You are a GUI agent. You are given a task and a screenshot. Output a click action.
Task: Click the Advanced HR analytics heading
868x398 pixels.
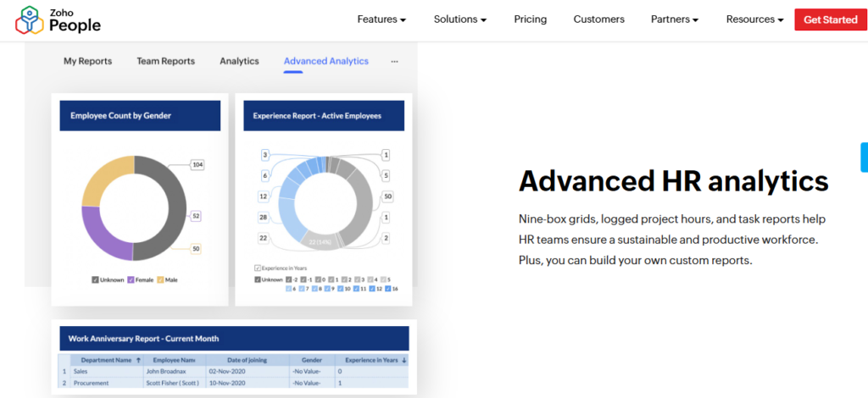tap(673, 180)
